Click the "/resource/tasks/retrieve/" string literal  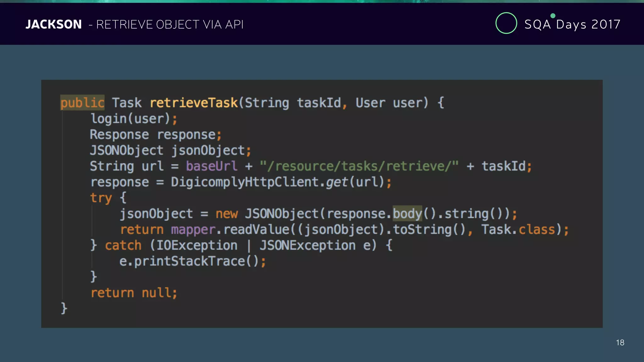(359, 166)
